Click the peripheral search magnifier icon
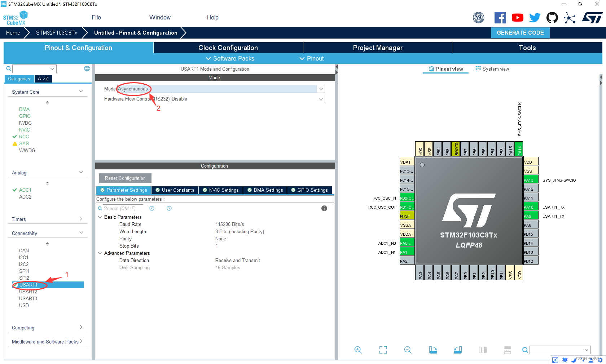 (9, 68)
